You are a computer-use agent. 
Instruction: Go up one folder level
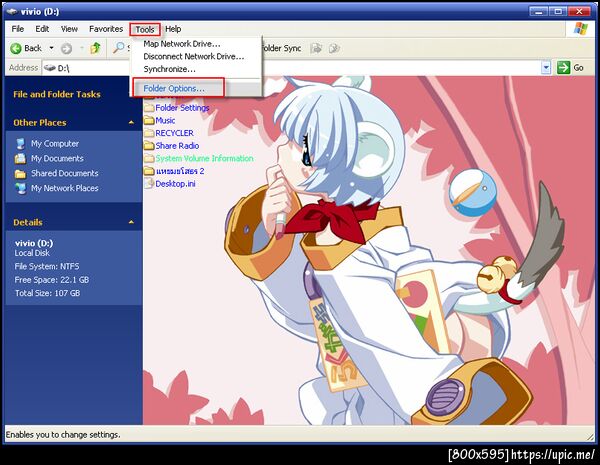[95, 48]
